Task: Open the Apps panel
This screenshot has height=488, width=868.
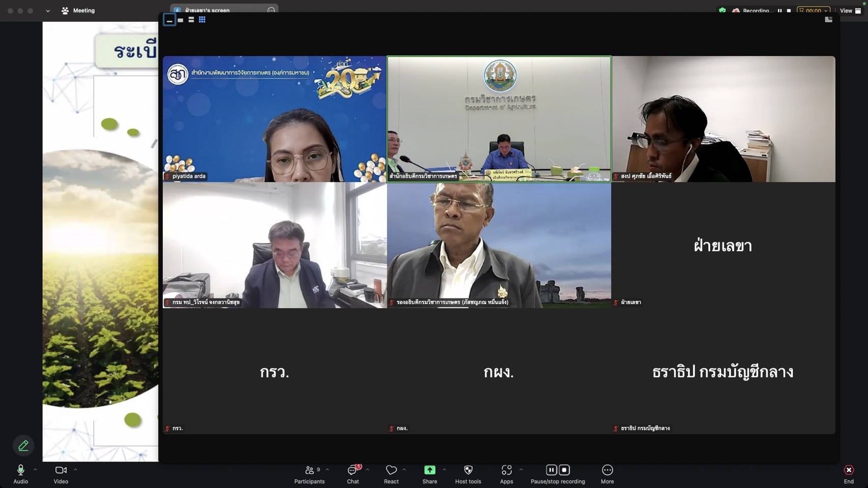Action: click(x=506, y=471)
